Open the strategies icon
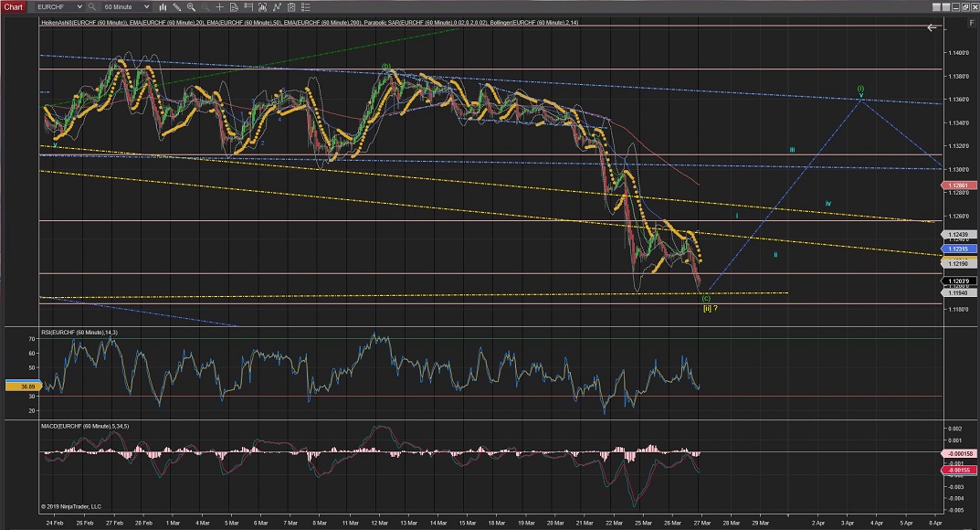The image size is (980, 530). [291, 6]
